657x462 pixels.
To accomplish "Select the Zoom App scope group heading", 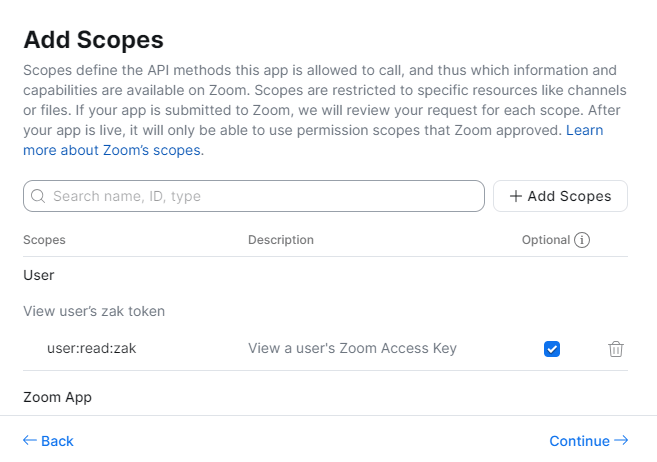I will pyautogui.click(x=57, y=397).
